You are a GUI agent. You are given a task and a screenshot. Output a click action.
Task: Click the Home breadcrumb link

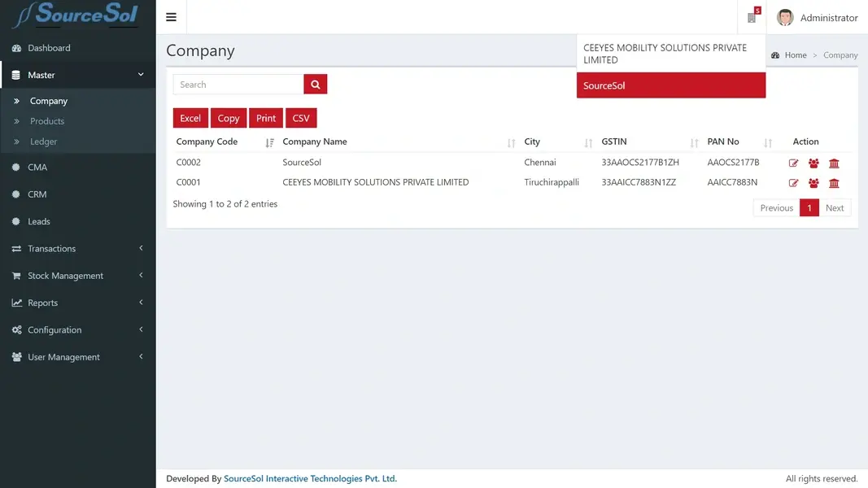tap(795, 55)
